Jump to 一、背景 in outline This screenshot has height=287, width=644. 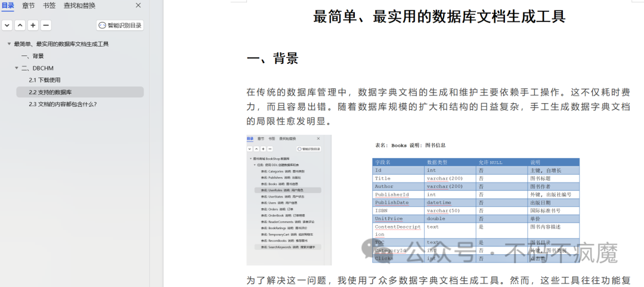pos(32,56)
